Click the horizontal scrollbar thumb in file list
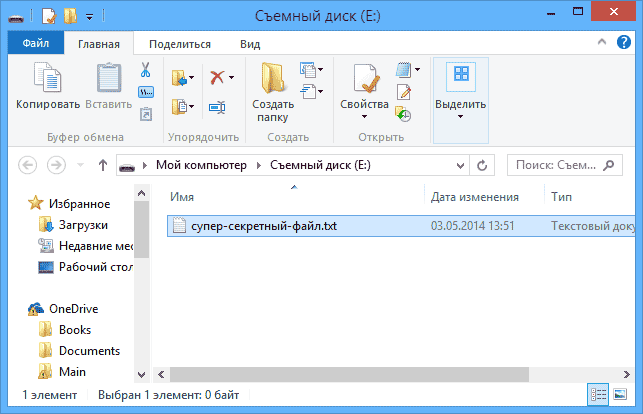The image size is (643, 414). 349,375
